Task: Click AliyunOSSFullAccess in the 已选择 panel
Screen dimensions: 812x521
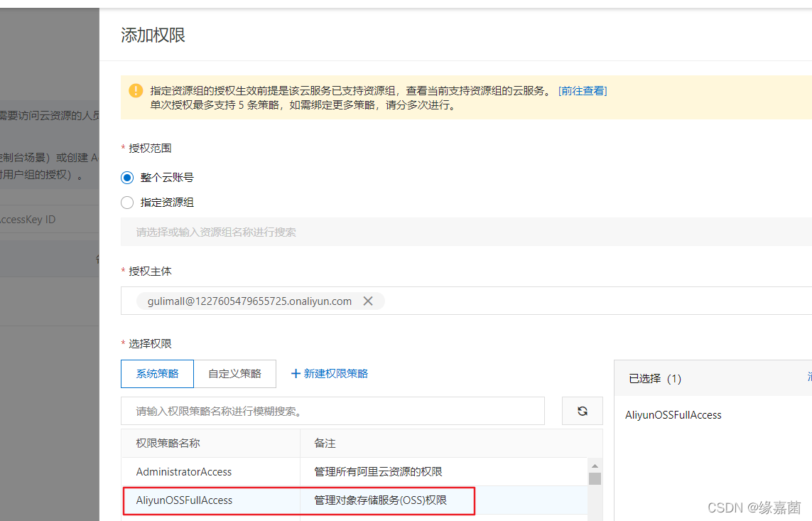Action: click(673, 415)
